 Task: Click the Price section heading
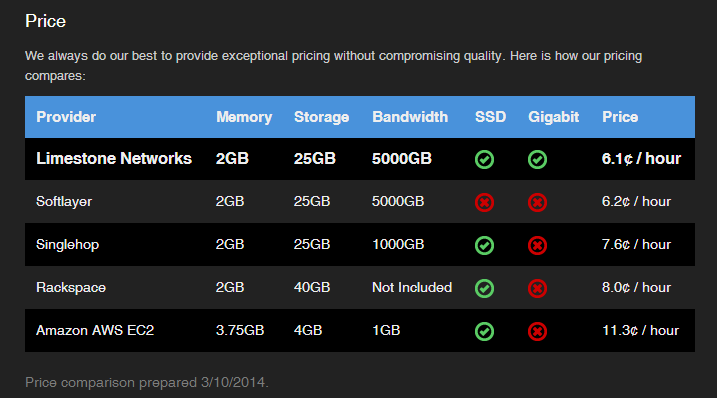tap(45, 21)
